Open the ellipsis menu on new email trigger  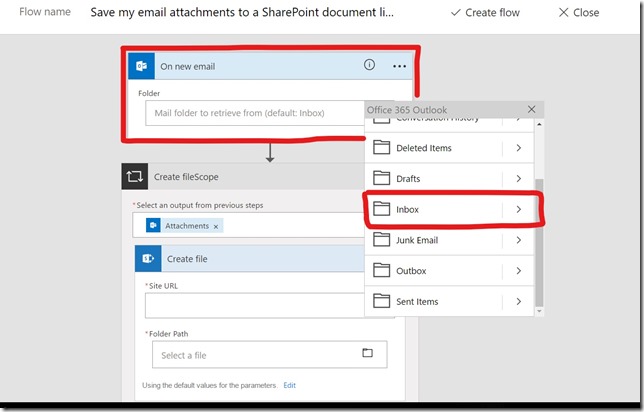coord(399,66)
